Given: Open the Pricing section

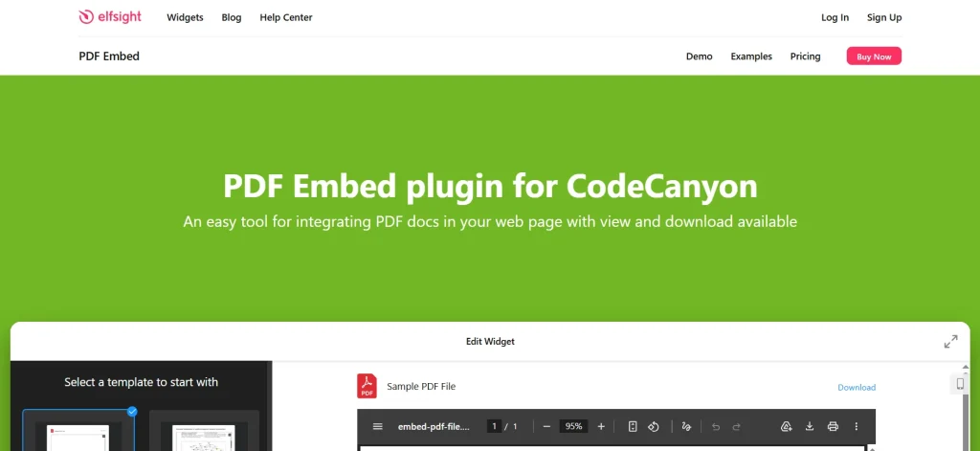Looking at the screenshot, I should (805, 56).
